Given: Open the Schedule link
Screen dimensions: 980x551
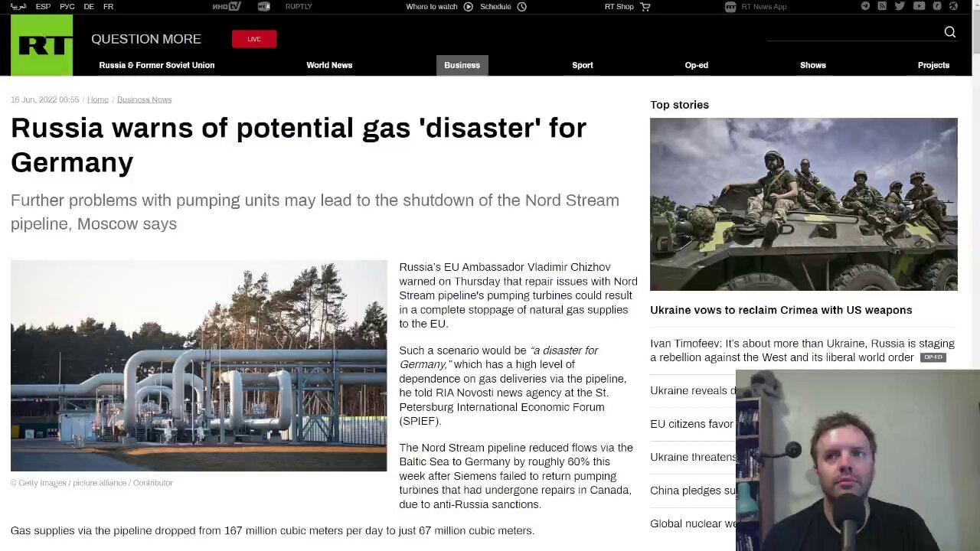Looking at the screenshot, I should coord(495,6).
